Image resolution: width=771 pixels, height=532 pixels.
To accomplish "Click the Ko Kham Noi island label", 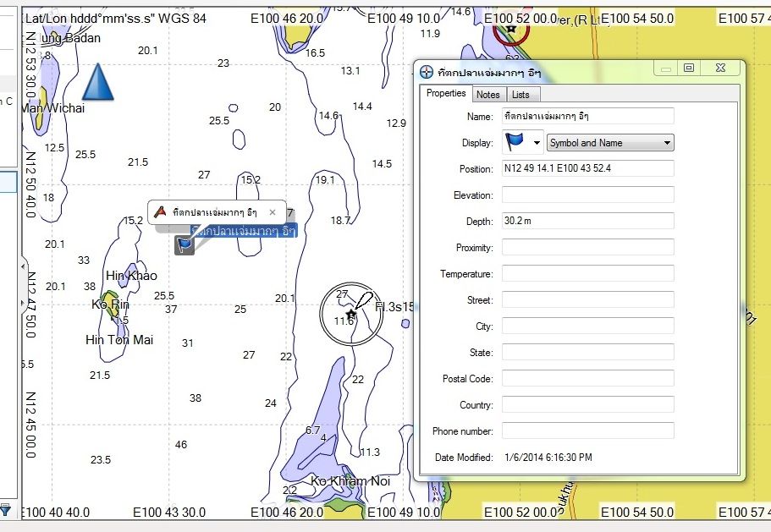I will pyautogui.click(x=350, y=481).
